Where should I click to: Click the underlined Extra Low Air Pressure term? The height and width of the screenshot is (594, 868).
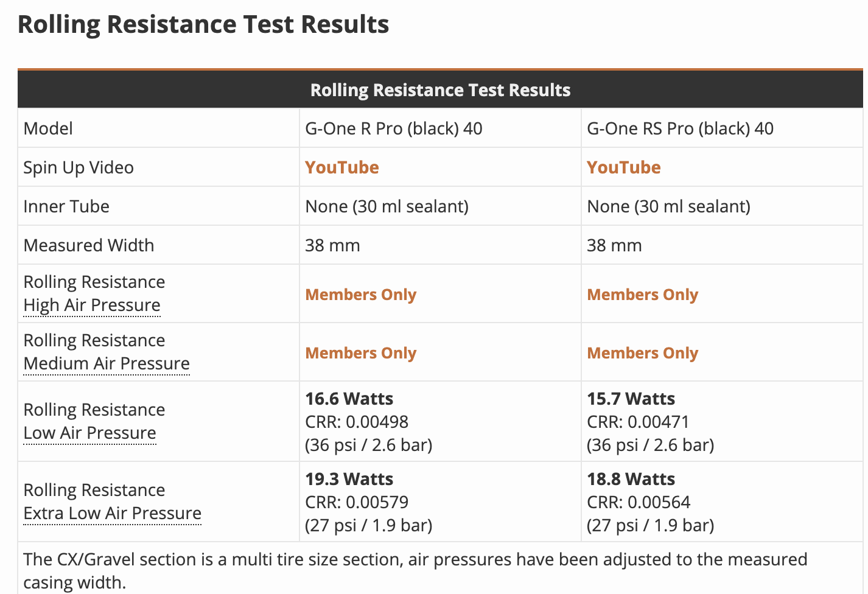pos(112,513)
